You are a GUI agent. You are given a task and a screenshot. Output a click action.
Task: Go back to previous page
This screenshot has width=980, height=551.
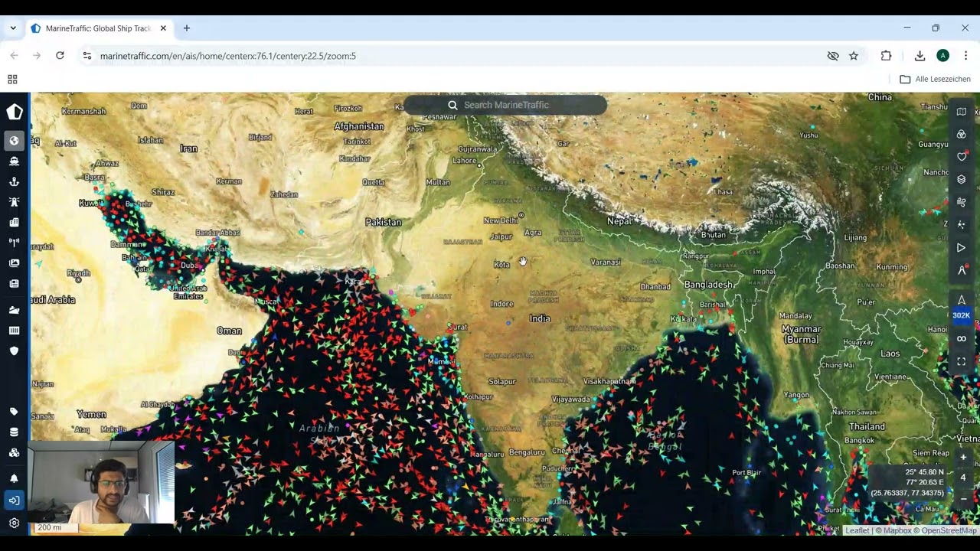14,56
